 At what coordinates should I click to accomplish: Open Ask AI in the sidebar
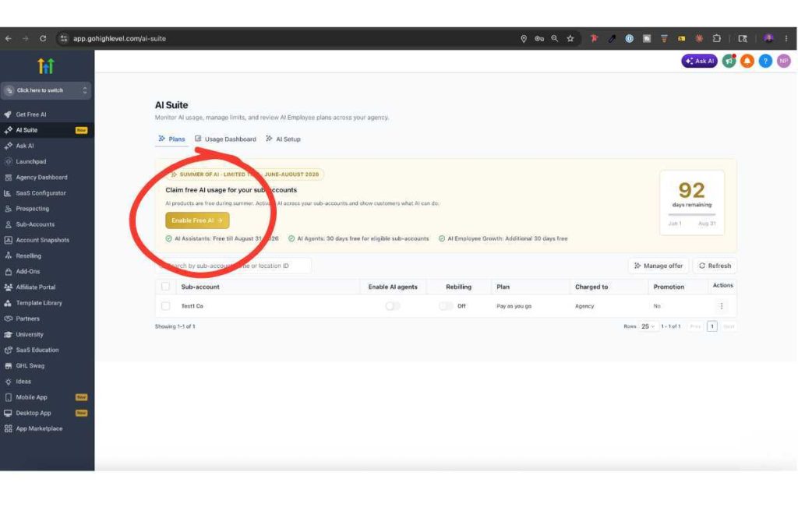point(47,146)
